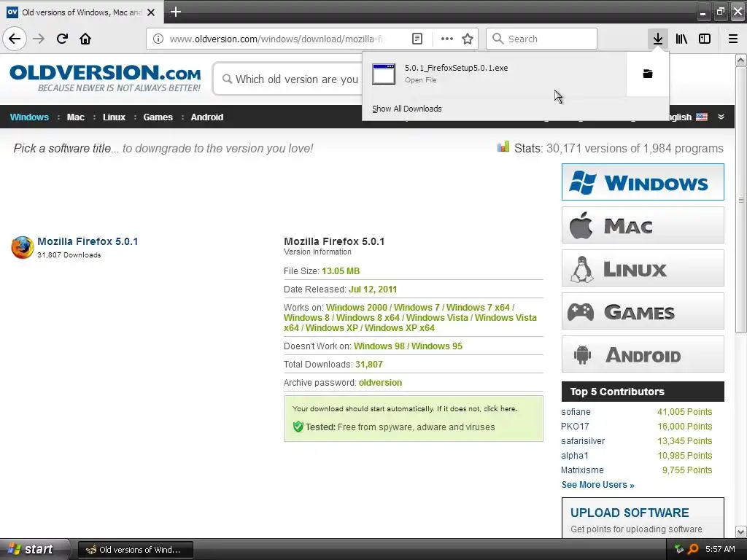Click the stats bar chart icon
Screen dimensions: 747x560
(503, 147)
